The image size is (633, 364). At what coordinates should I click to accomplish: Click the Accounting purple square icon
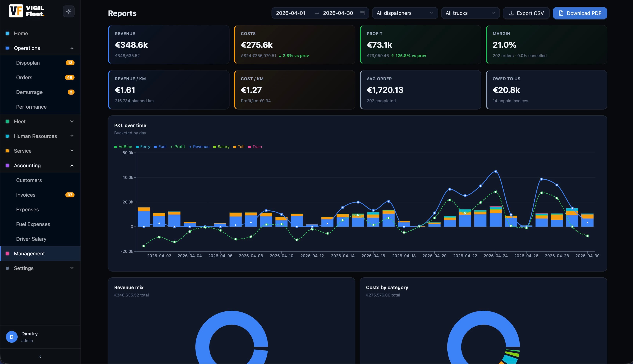8,165
